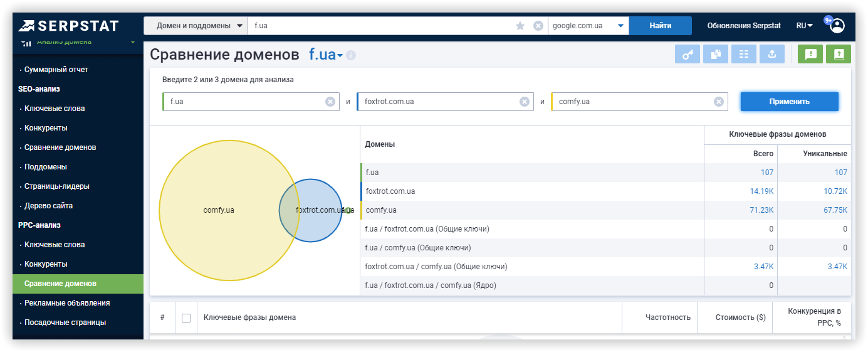Open 'Дерево сайта' in sidebar

click(49, 206)
